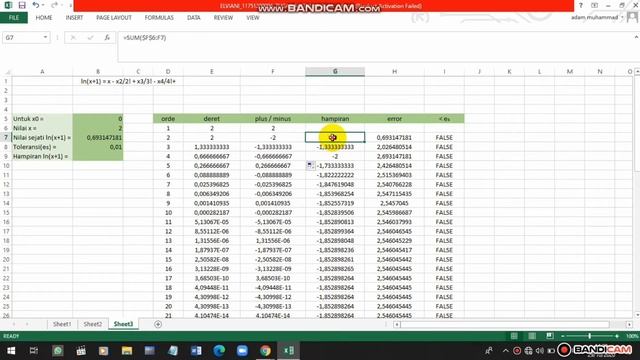Click the Name Box showing G7
This screenshot has height=360, width=640.
(x=22, y=38)
